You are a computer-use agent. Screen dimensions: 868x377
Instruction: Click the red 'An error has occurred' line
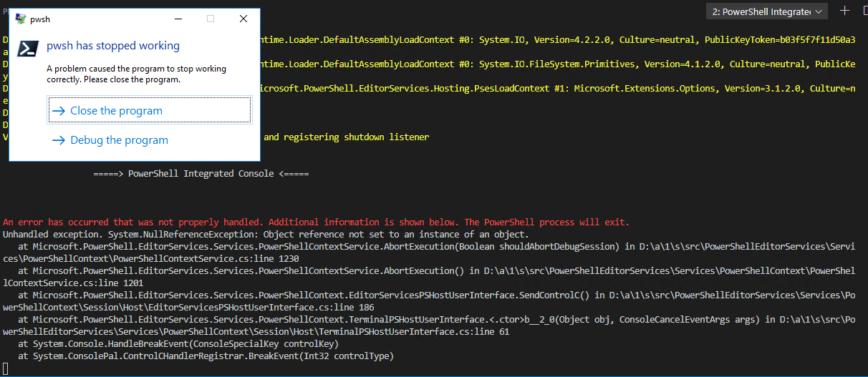point(316,222)
